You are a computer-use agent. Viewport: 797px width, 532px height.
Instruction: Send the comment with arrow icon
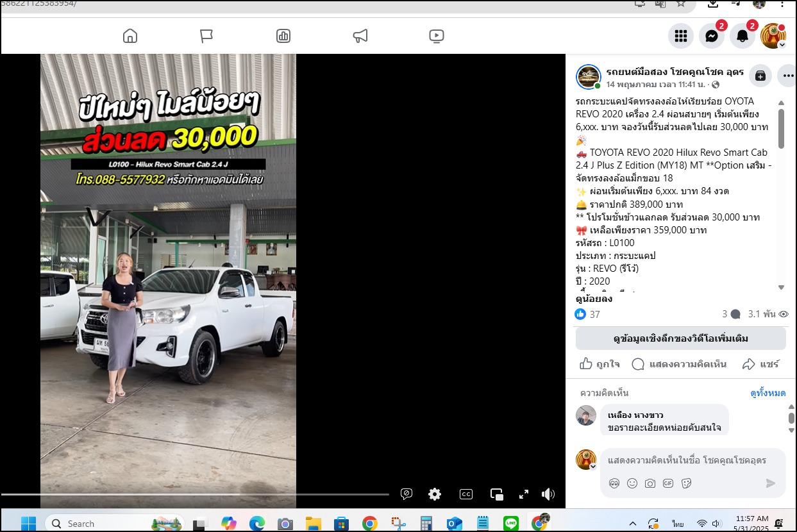tap(771, 483)
